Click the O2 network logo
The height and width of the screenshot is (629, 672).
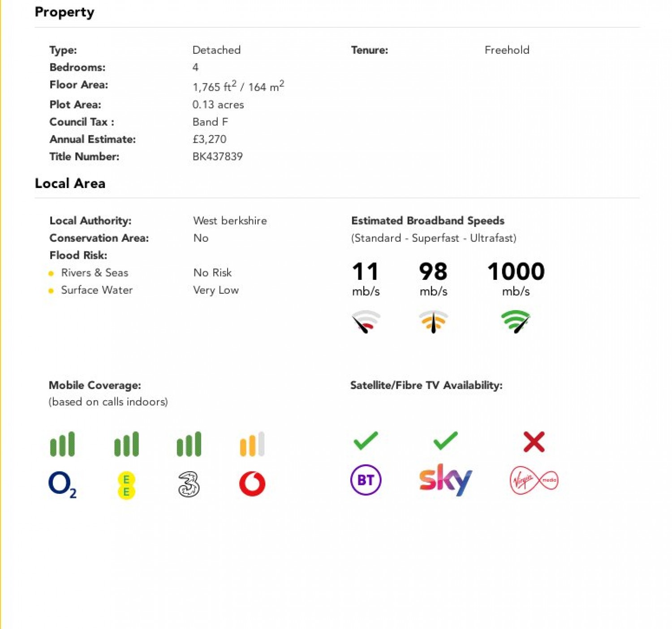[x=62, y=484]
